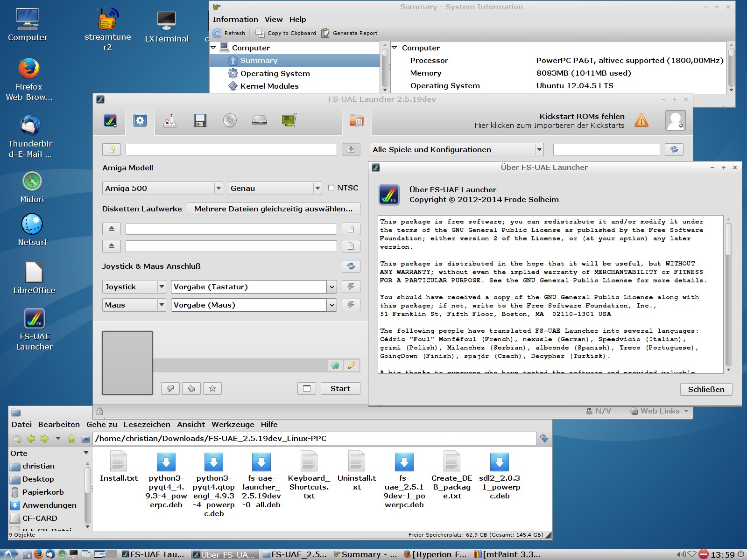Open the CD-ROM drives tab icon
747x560 pixels.
pyautogui.click(x=230, y=120)
